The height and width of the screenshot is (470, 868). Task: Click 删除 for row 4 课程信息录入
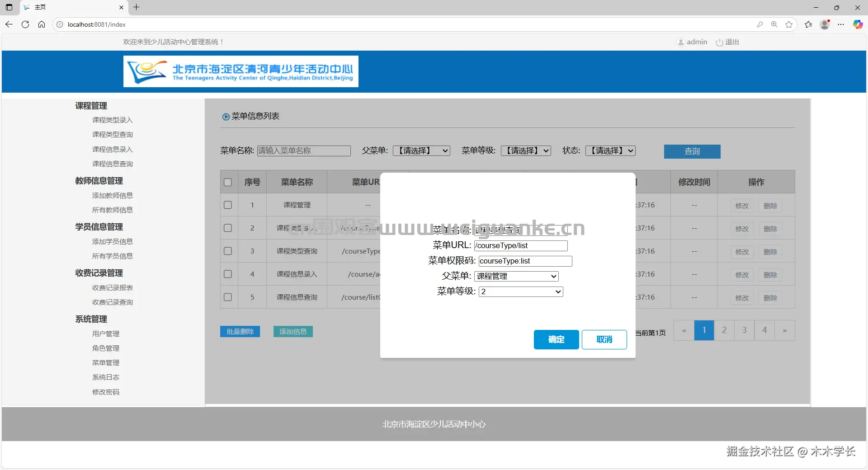(x=770, y=275)
